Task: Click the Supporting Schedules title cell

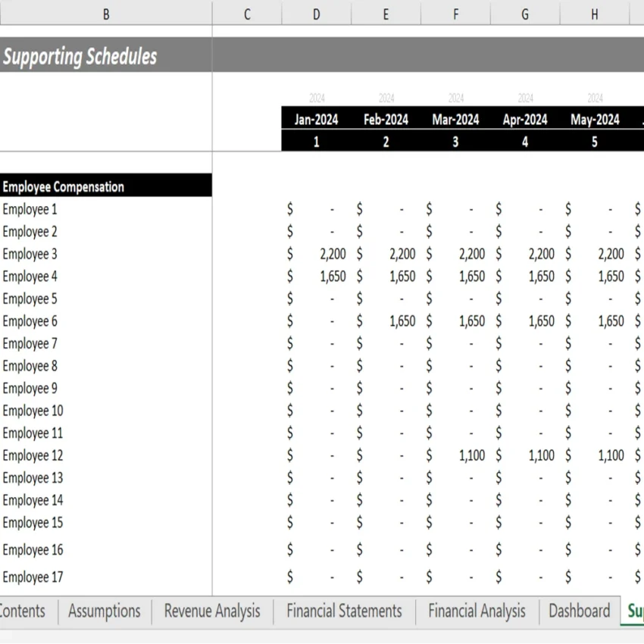Action: (x=79, y=56)
